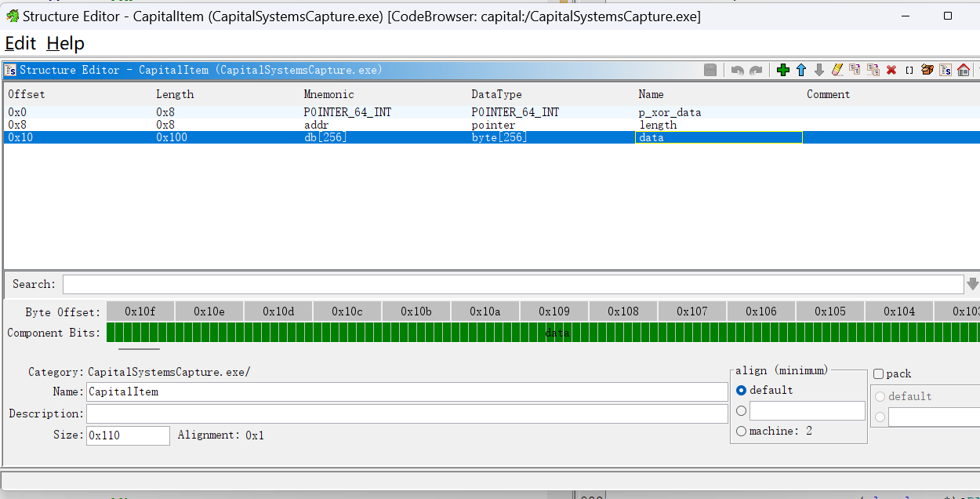This screenshot has height=499, width=980.
Task: Select the default align radio button
Action: tap(742, 390)
